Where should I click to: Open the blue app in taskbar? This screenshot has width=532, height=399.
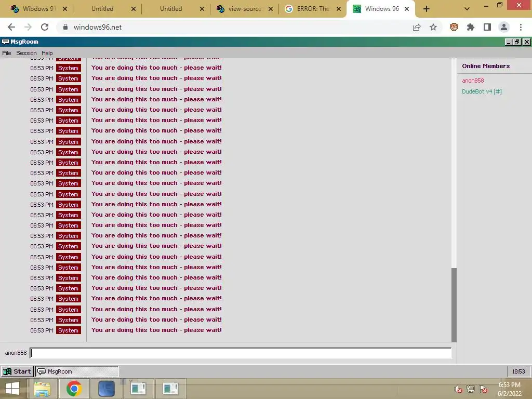pyautogui.click(x=106, y=389)
